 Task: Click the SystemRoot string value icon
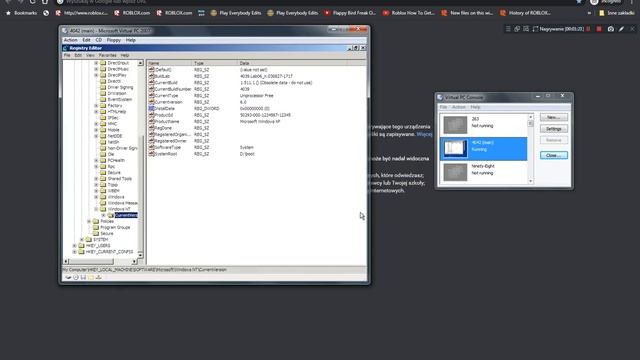[x=151, y=154]
